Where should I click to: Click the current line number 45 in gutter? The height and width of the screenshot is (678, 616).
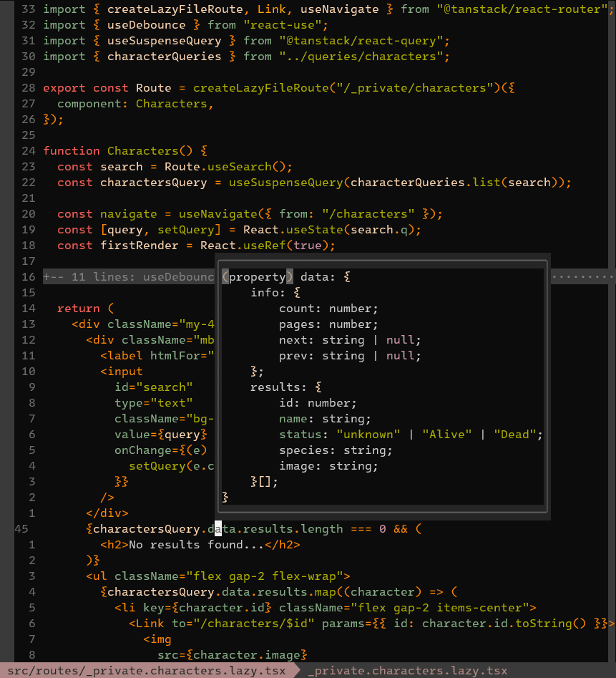pyautogui.click(x=21, y=529)
